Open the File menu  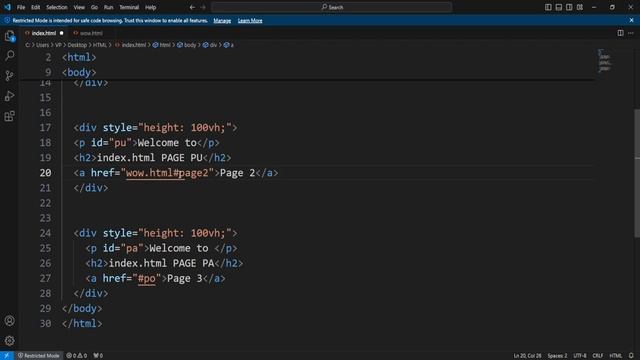pyautogui.click(x=21, y=7)
